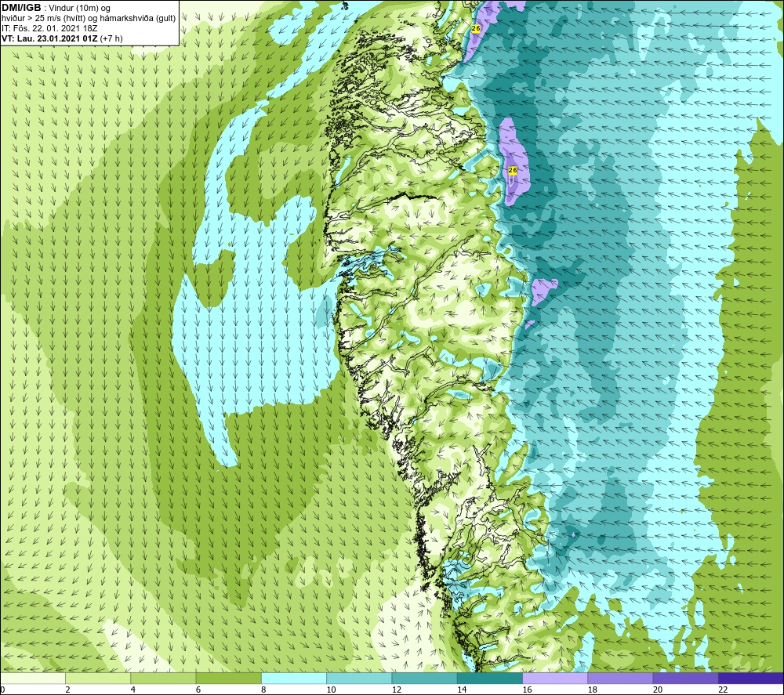Click the darkest indigo swatch above 22 m/s
The height and width of the screenshot is (695, 784).
(750, 678)
